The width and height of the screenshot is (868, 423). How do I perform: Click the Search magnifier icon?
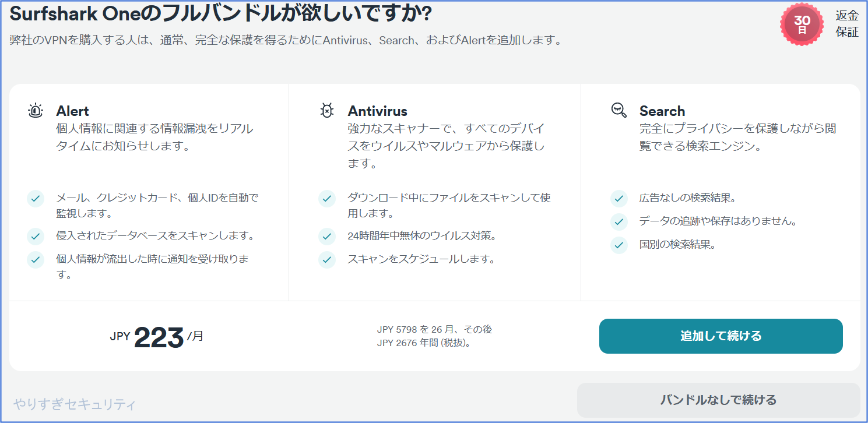[619, 110]
